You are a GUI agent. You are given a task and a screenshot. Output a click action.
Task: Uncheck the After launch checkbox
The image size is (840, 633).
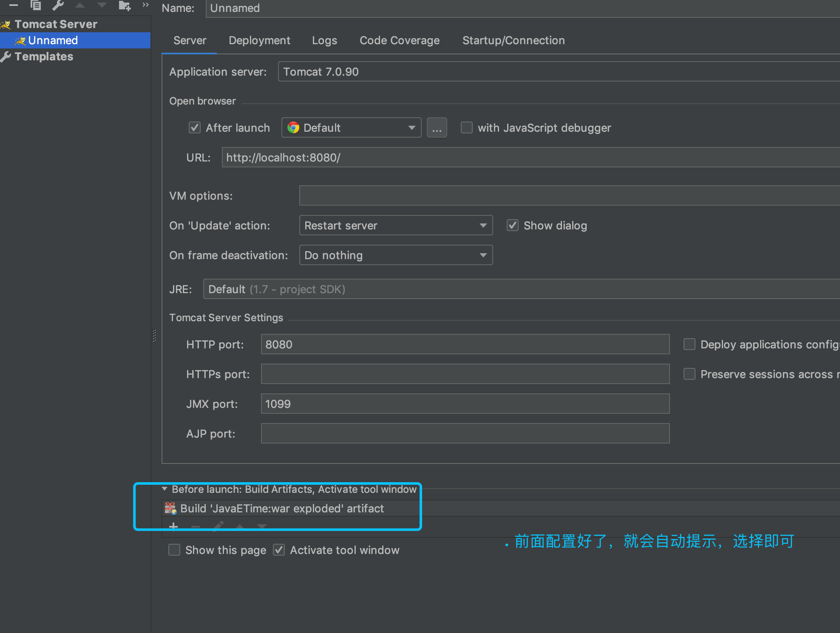[x=195, y=128]
